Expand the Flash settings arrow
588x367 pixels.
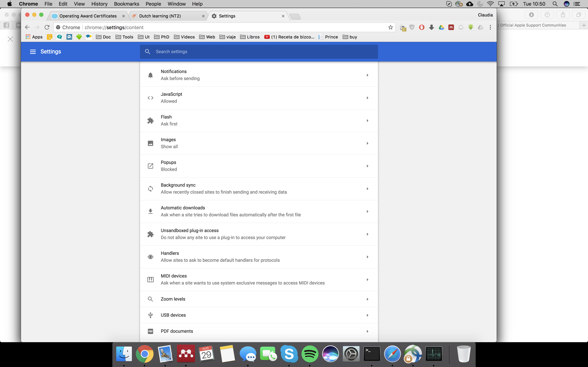[367, 121]
